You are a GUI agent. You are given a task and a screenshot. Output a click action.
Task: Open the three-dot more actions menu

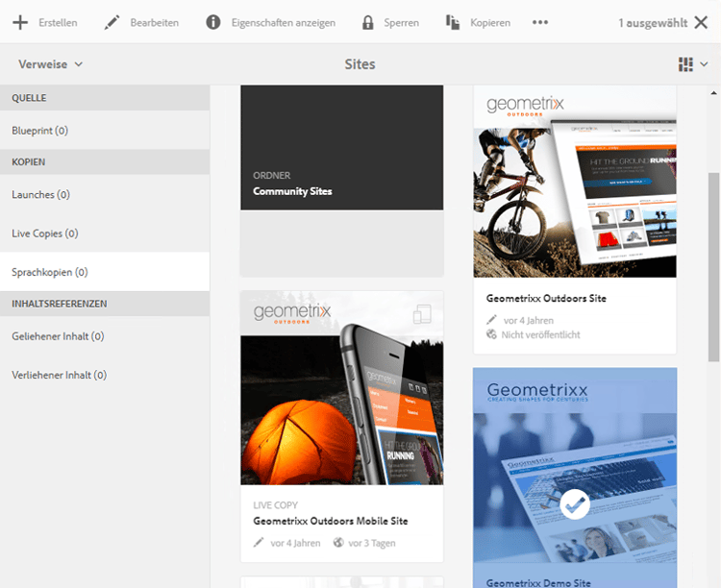click(x=540, y=22)
